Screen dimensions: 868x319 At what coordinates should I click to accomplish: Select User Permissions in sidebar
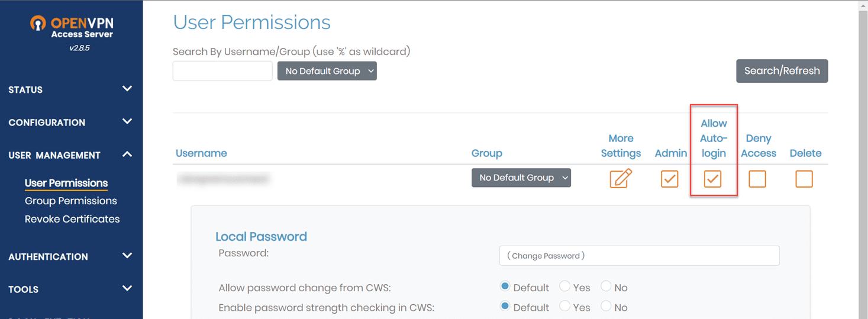click(x=66, y=183)
